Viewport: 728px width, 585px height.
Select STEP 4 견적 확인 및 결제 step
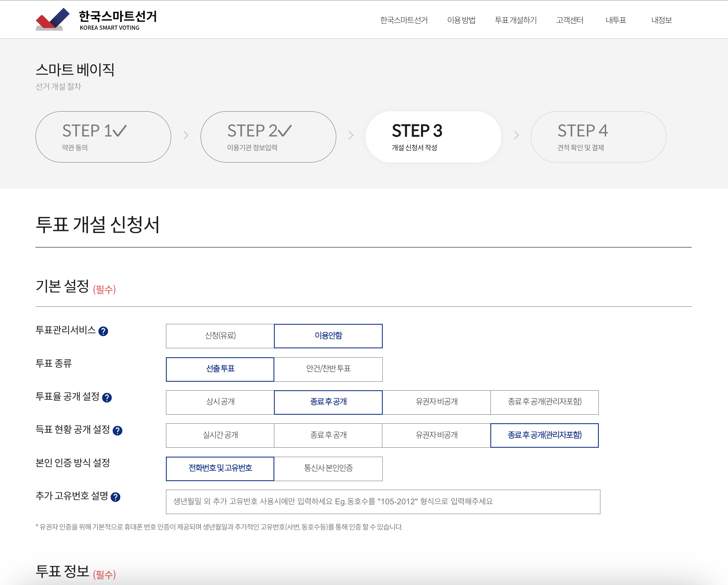(598, 137)
